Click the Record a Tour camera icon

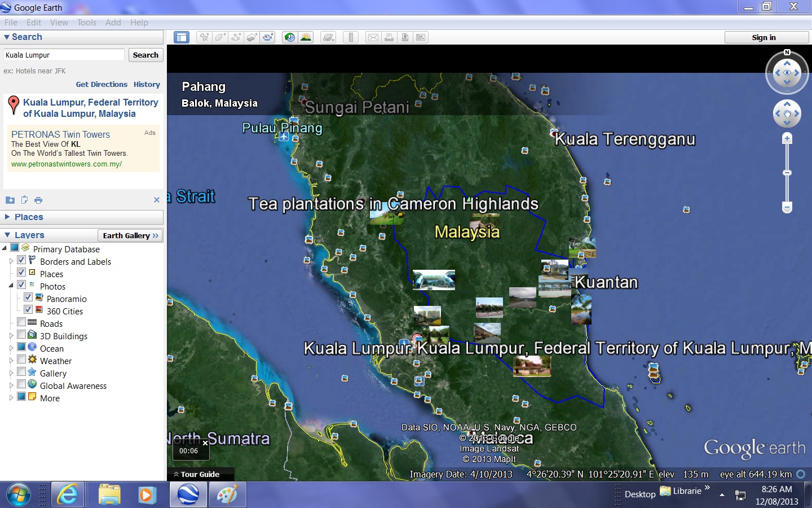point(268,37)
